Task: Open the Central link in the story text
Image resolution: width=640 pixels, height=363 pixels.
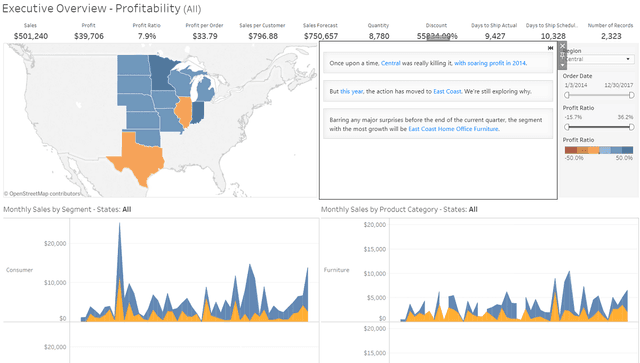Action: [391, 63]
